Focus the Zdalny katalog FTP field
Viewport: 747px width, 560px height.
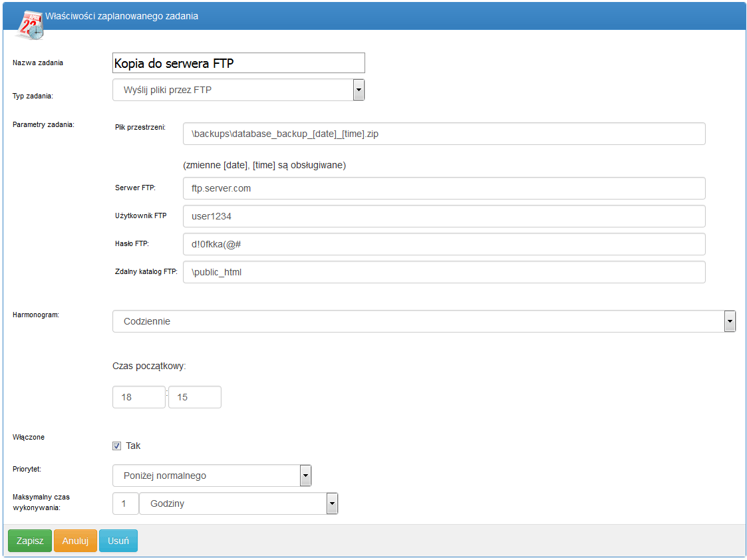(444, 273)
